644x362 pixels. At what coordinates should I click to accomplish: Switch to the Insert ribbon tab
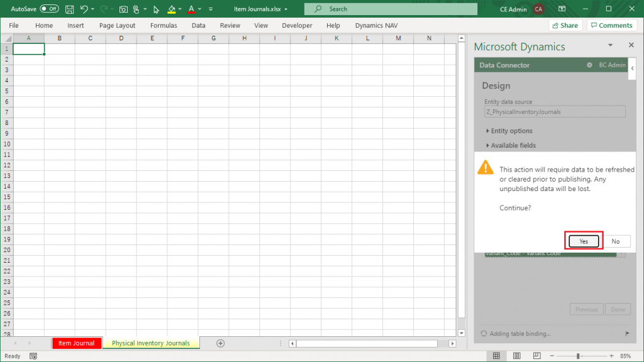click(x=75, y=25)
